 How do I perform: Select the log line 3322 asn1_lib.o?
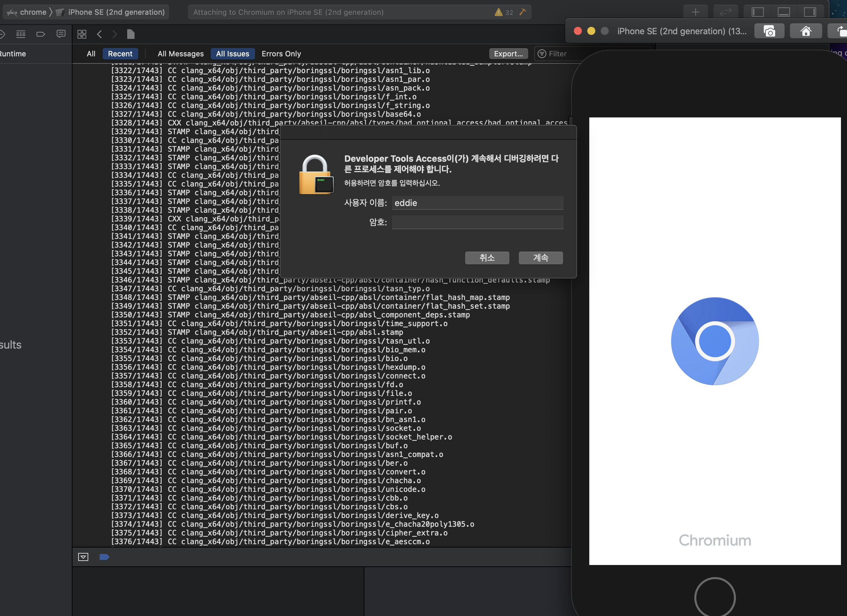(x=270, y=70)
